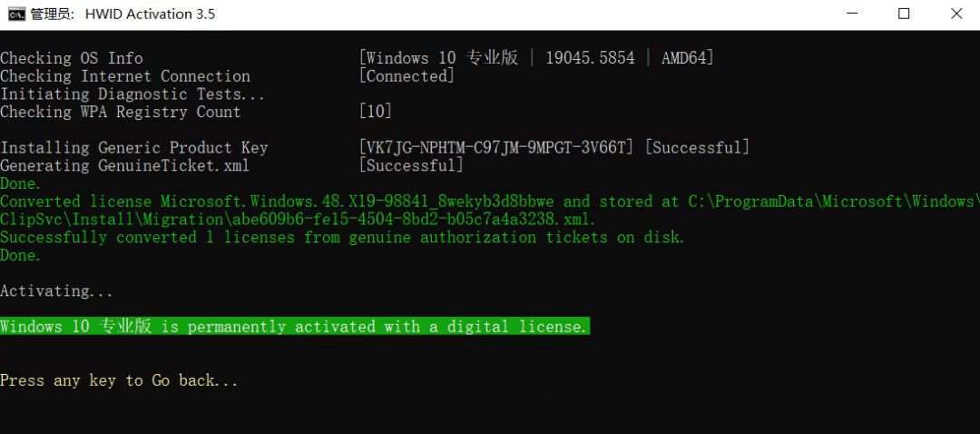Click the Checking OS Info line
The height and width of the screenshot is (434, 980).
(x=72, y=58)
